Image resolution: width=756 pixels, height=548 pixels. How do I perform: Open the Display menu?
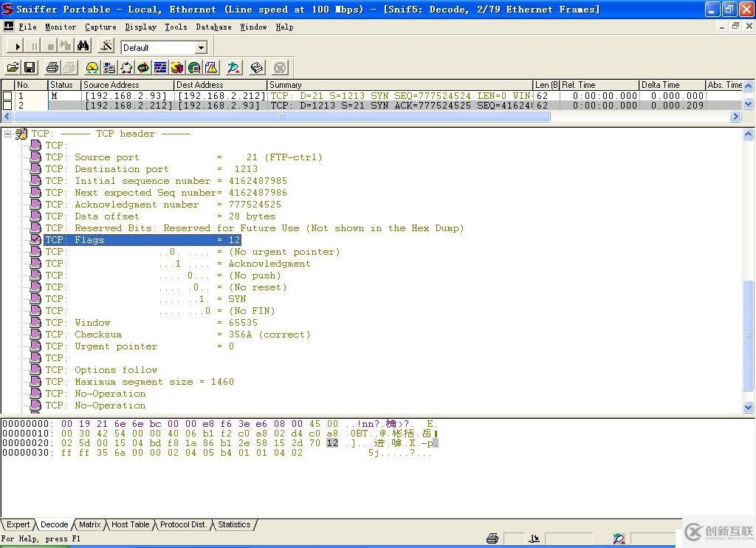tap(140, 27)
